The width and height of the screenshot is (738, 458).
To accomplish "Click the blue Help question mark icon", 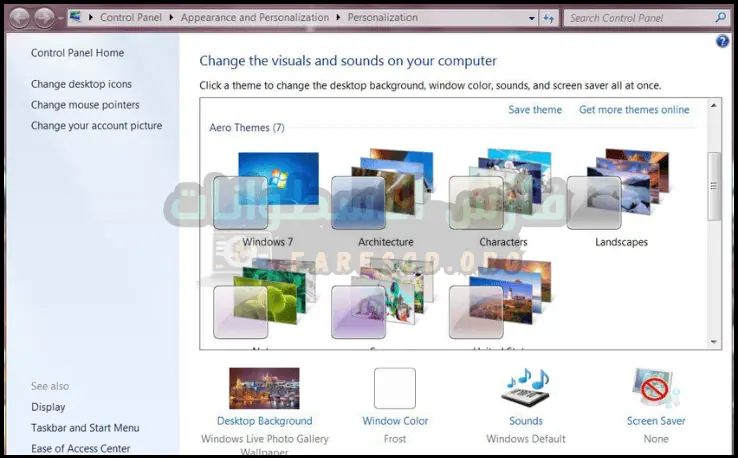I will [723, 41].
